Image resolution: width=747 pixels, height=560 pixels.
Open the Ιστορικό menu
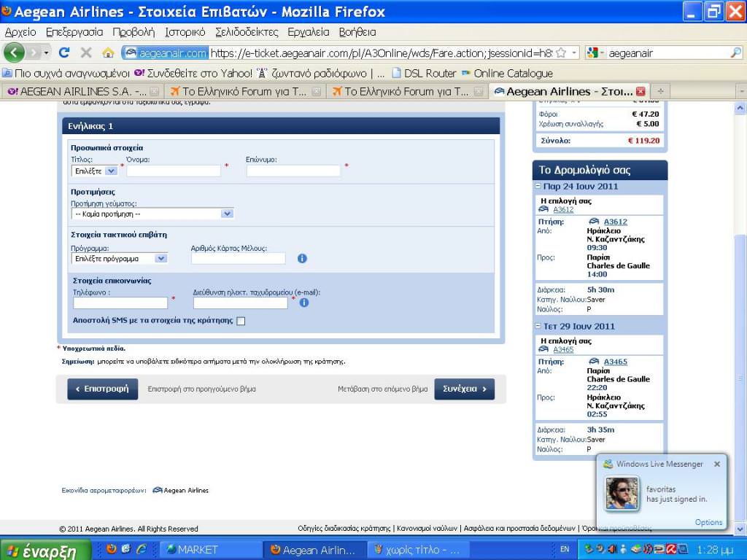(x=185, y=32)
